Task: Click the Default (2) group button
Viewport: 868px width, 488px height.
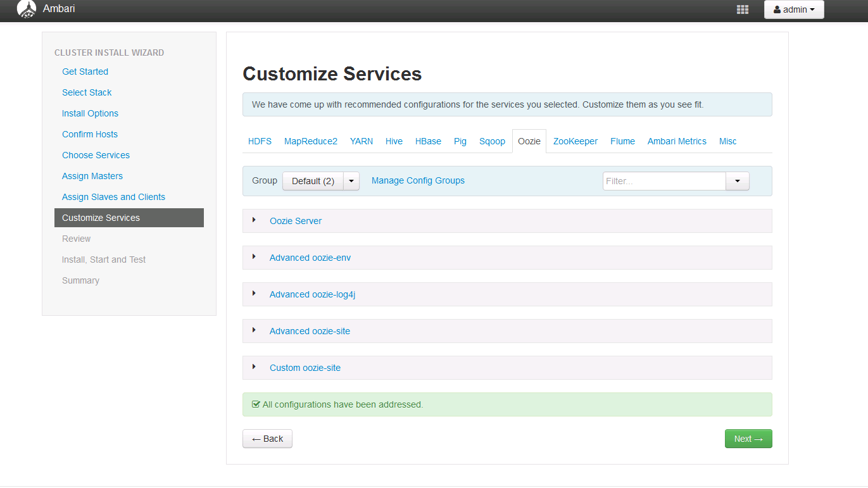Action: coord(313,181)
